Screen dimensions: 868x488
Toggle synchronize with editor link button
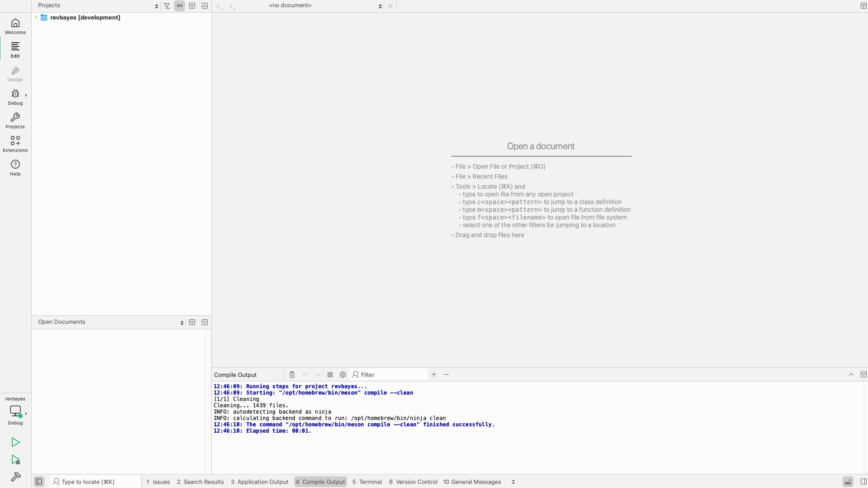[x=180, y=6]
